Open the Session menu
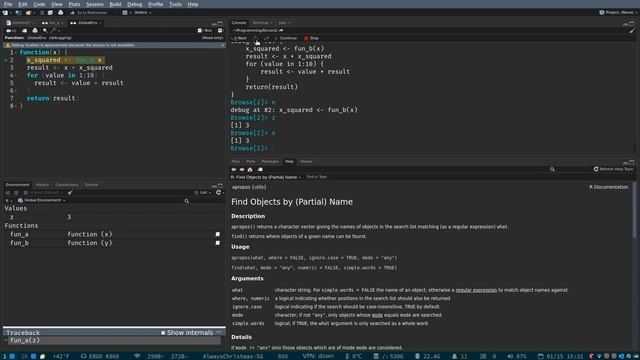This screenshot has height=360, width=640. click(x=95, y=4)
